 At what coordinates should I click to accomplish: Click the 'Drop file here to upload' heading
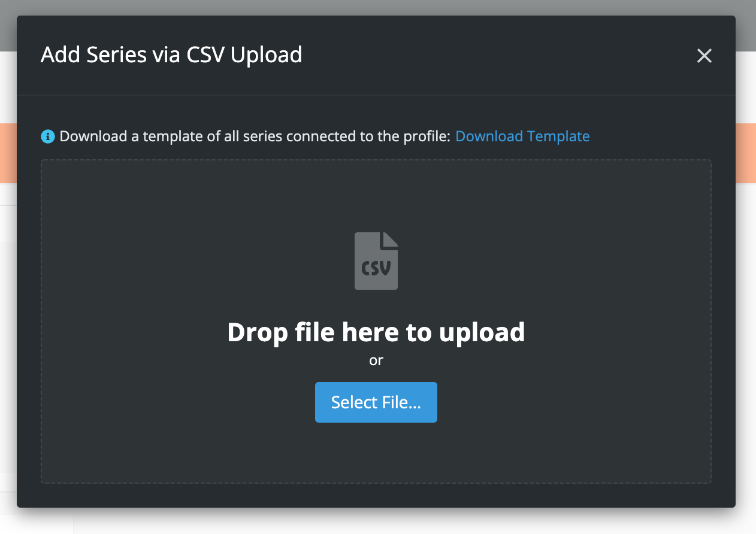click(x=376, y=332)
